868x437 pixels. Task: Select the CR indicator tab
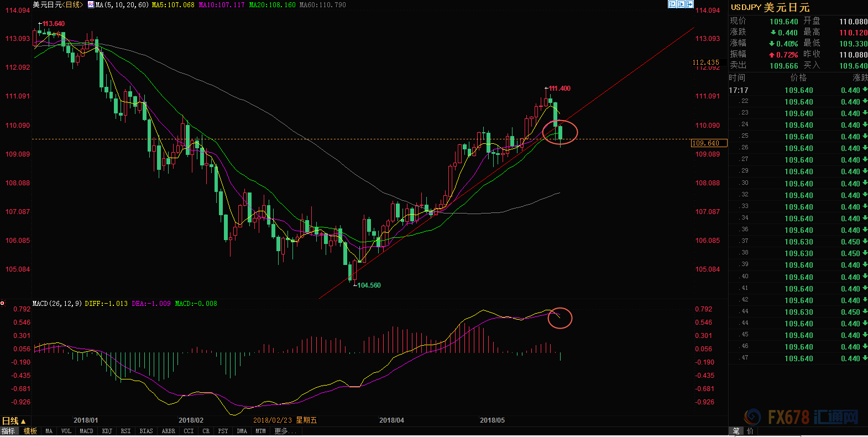click(x=206, y=431)
